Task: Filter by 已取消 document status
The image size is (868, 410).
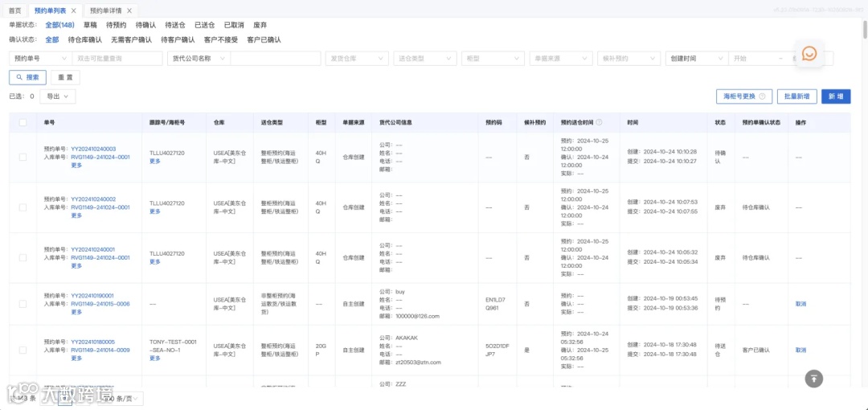Action: tap(234, 25)
